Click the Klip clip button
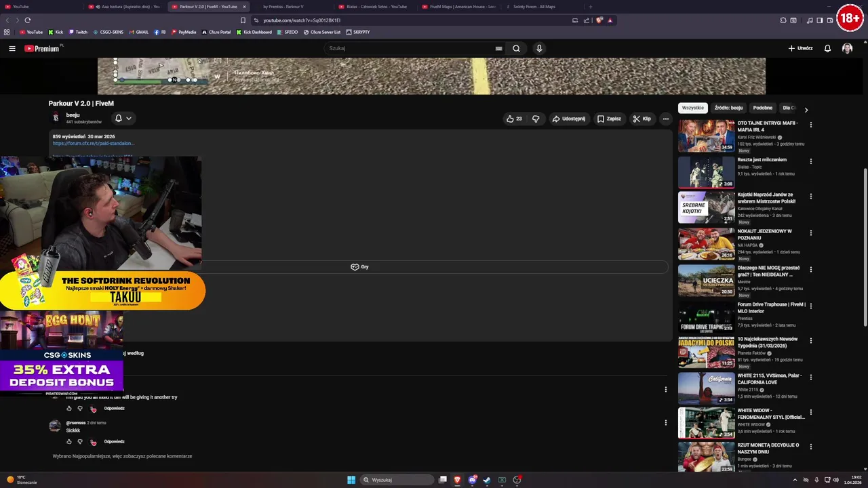This screenshot has width=868, height=488. [642, 119]
